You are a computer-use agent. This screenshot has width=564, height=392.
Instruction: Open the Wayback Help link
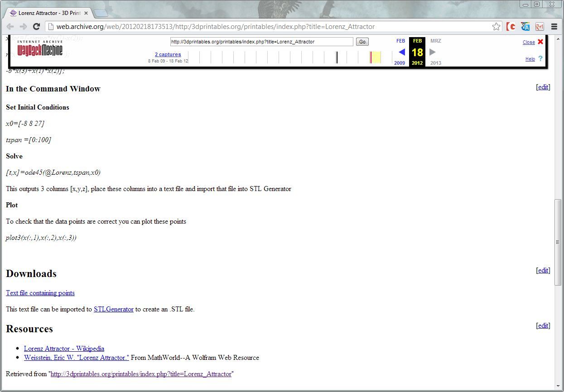530,59
